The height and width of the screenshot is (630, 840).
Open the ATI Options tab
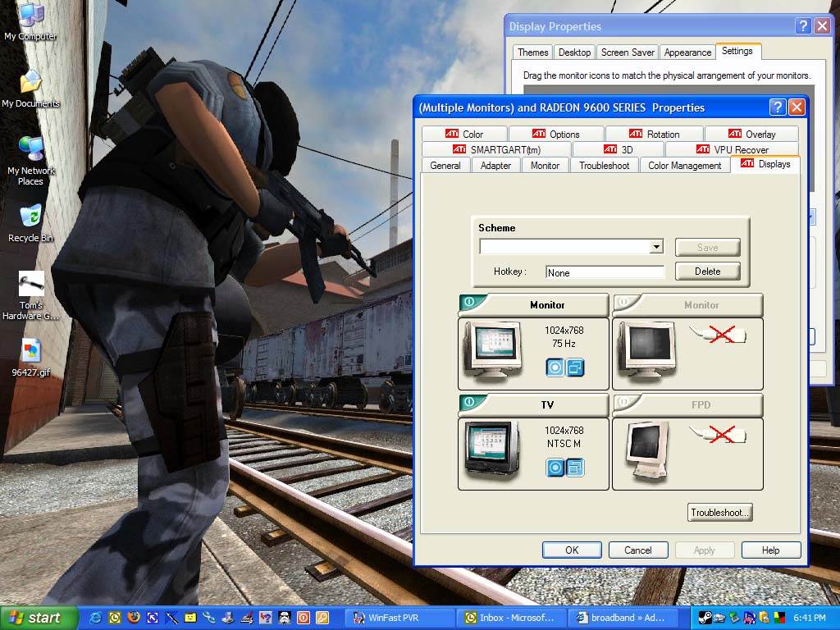click(556, 134)
